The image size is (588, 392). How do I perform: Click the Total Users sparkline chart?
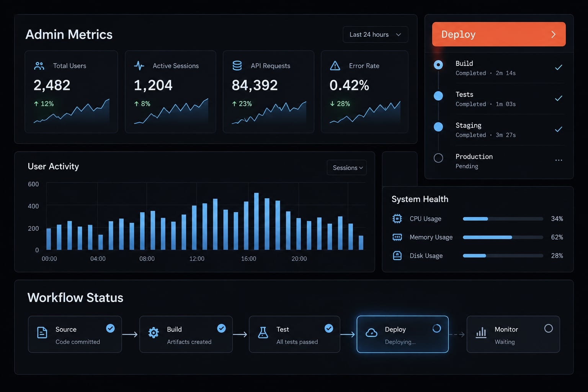click(x=72, y=111)
